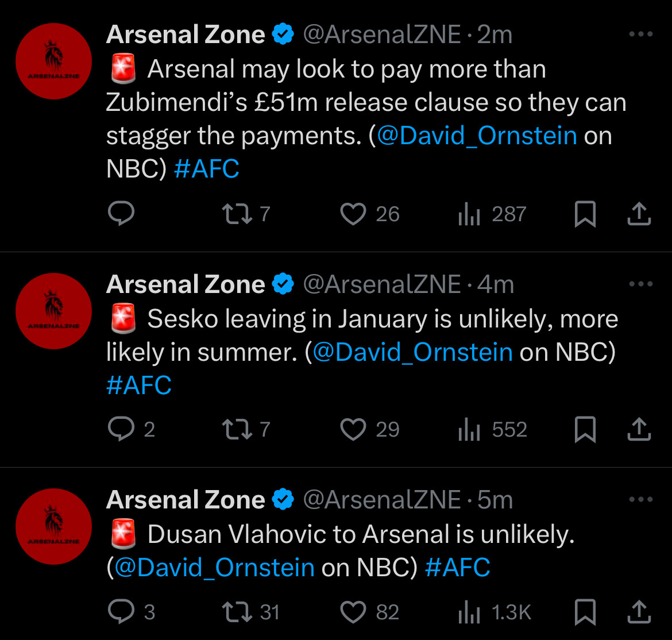Repost the Zubimendi release clause tweet
This screenshot has width=672, height=640.
236,214
